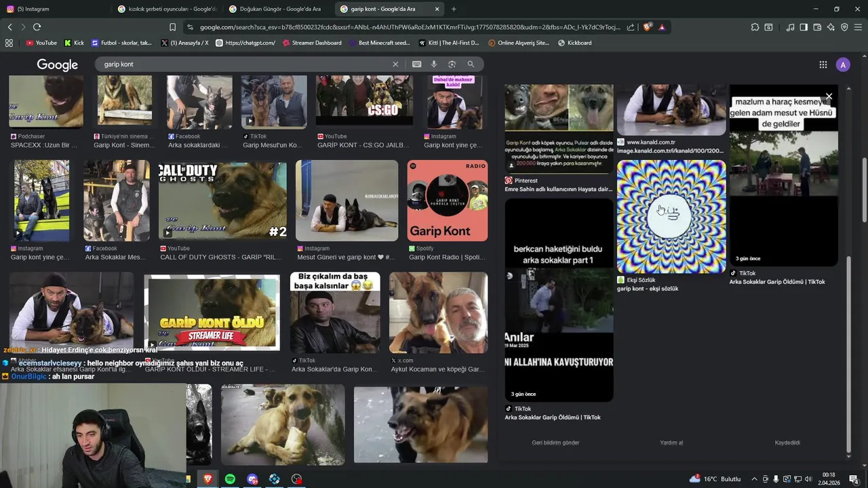Reload the page with refresh icon

[x=37, y=27]
